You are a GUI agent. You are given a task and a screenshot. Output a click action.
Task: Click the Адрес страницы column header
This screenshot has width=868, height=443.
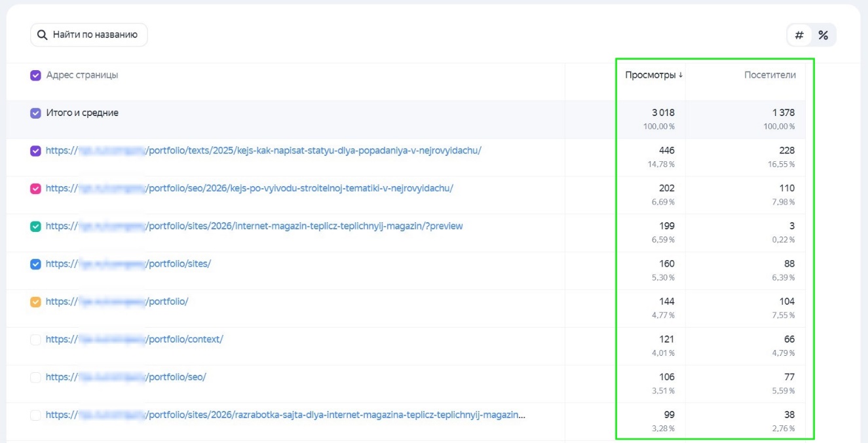click(82, 75)
